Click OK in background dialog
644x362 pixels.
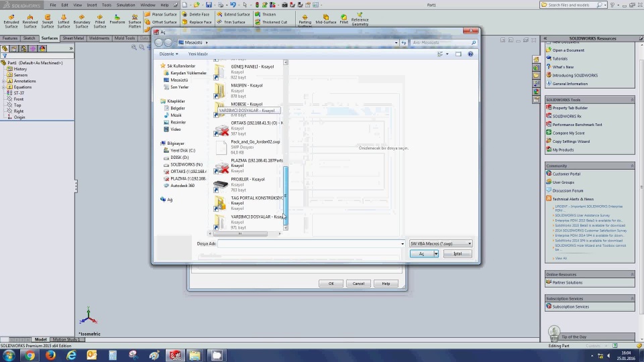331,284
